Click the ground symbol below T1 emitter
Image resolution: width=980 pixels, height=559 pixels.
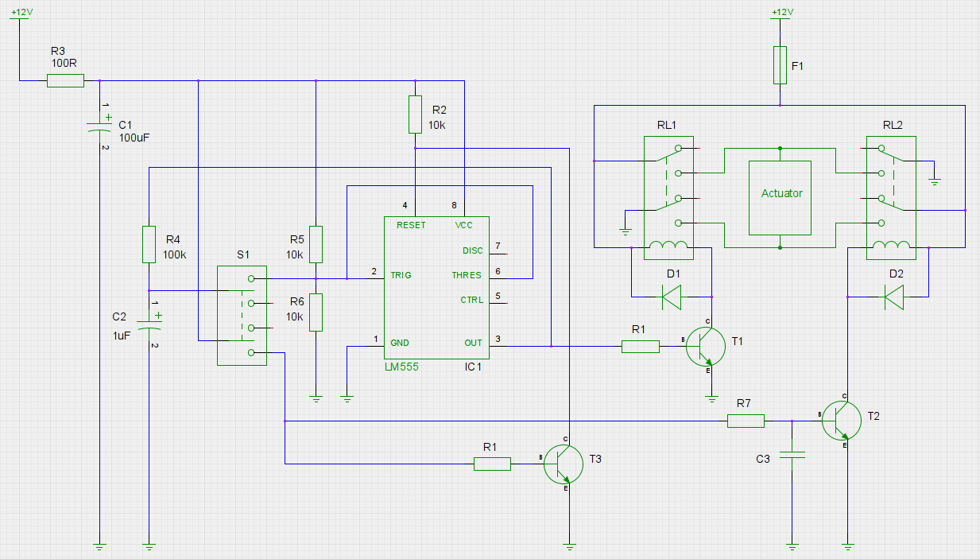coord(711,398)
